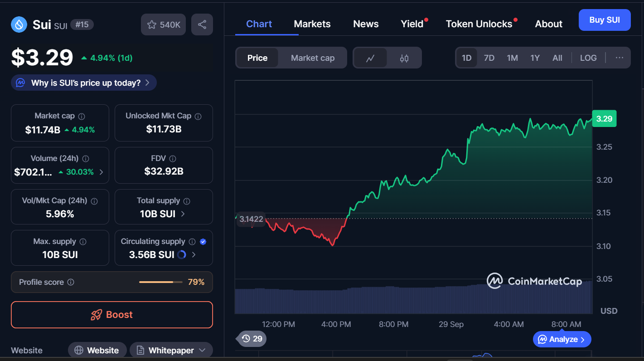
Task: Toggle LOG scale on chart
Action: 588,58
